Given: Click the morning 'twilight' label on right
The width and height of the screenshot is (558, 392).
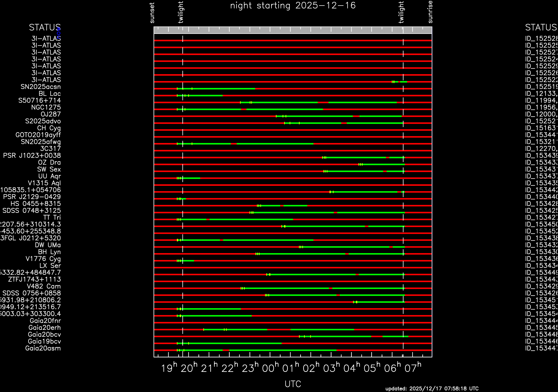Looking at the screenshot, I should click(401, 12).
